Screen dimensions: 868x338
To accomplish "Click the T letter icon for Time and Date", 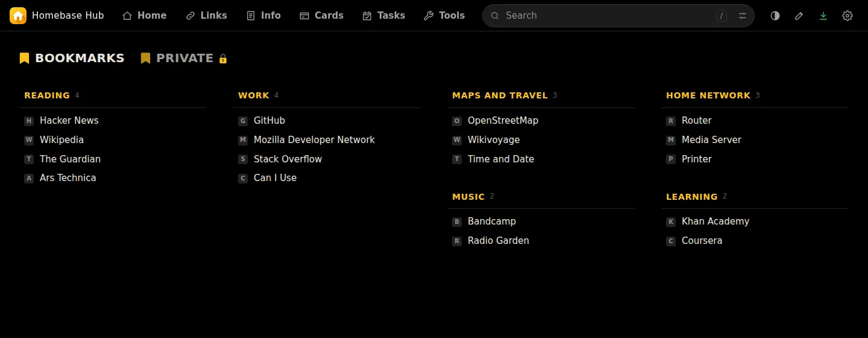I will (457, 159).
